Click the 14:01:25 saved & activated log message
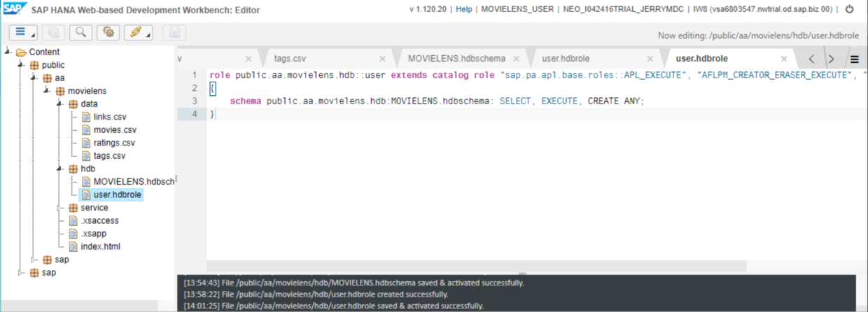Viewport: 868px width, 312px height. click(x=333, y=306)
